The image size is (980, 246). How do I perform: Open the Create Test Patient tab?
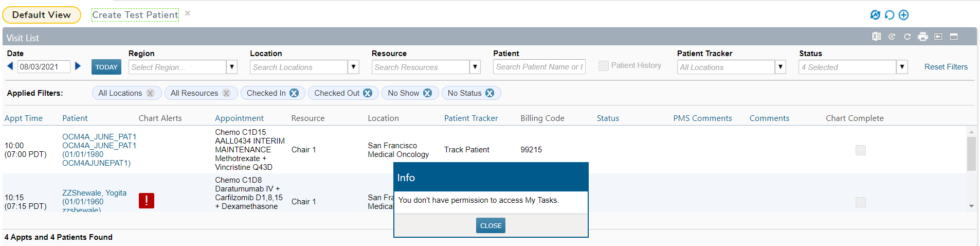coord(135,15)
